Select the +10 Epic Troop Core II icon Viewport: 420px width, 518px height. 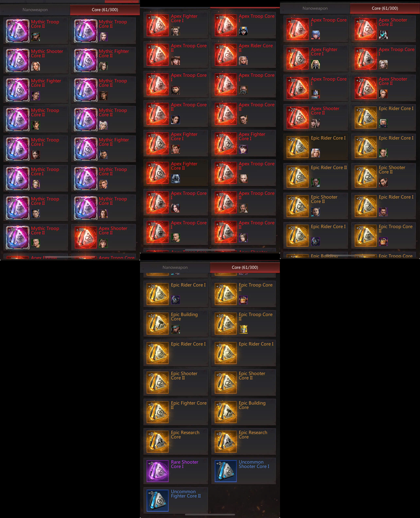pyautogui.click(x=226, y=323)
